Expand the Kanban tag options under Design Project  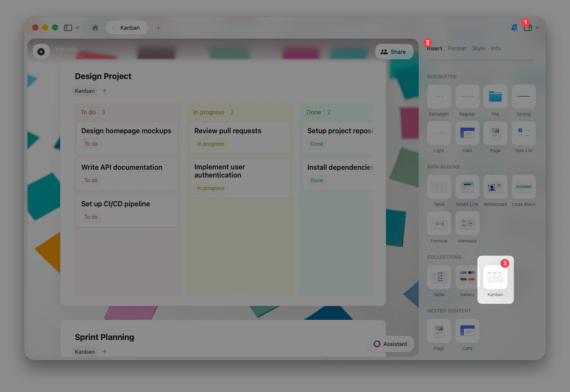pyautogui.click(x=104, y=91)
